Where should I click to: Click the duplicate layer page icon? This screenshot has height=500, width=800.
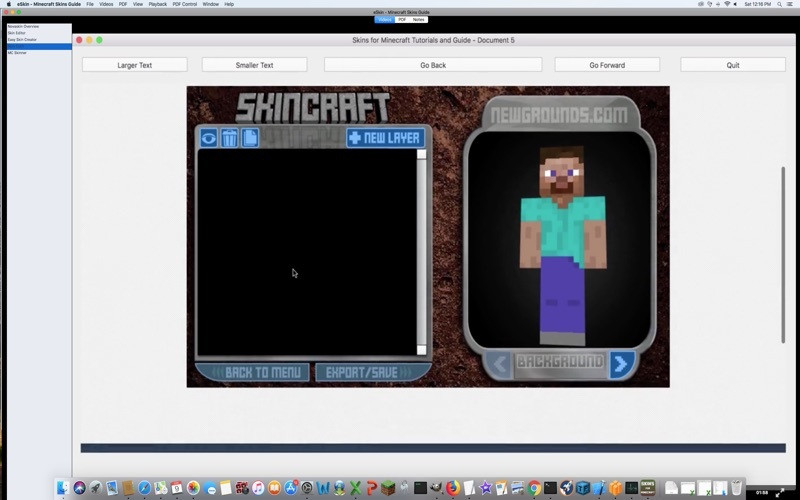[x=249, y=138]
